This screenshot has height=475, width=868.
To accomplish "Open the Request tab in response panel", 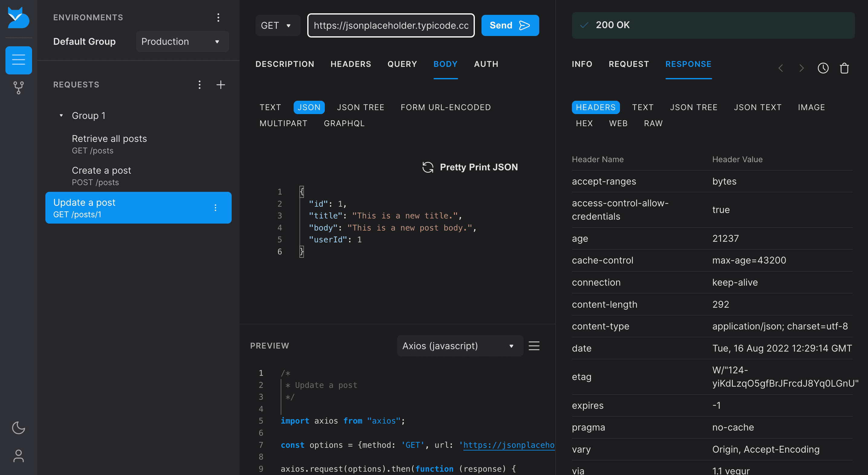I will point(628,64).
